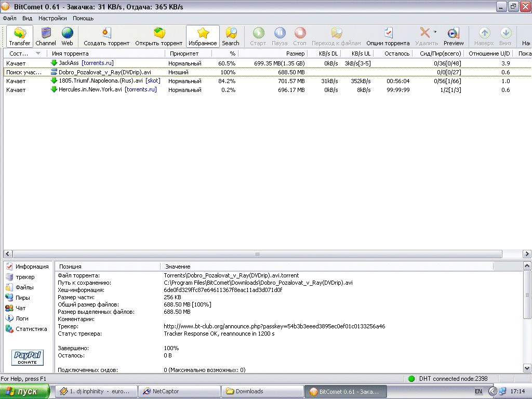
Task: Click the Пауза toolbar button
Action: [280, 36]
